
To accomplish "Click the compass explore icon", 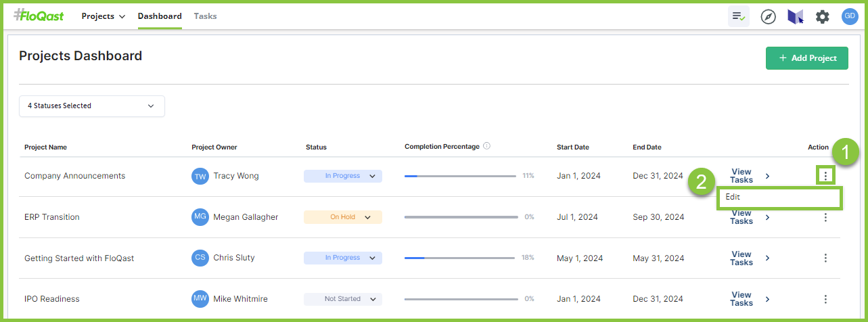I will coord(768,17).
